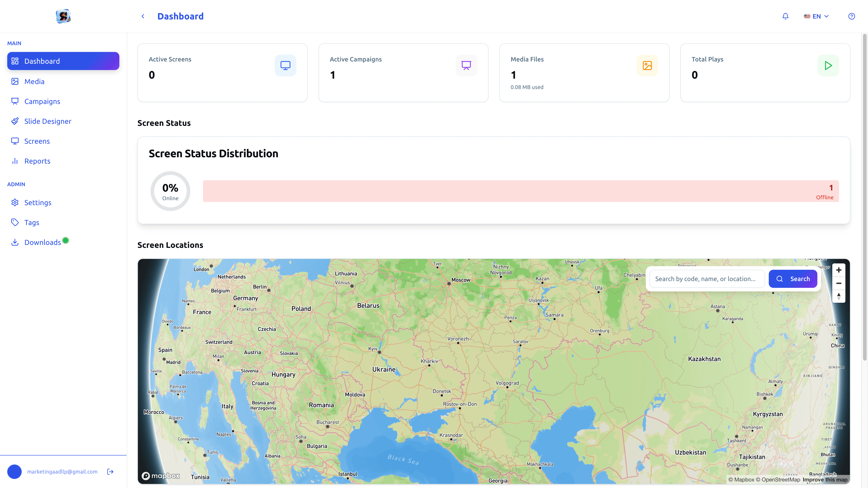Click the notification bell icon
The image size is (868, 488).
pos(785,16)
